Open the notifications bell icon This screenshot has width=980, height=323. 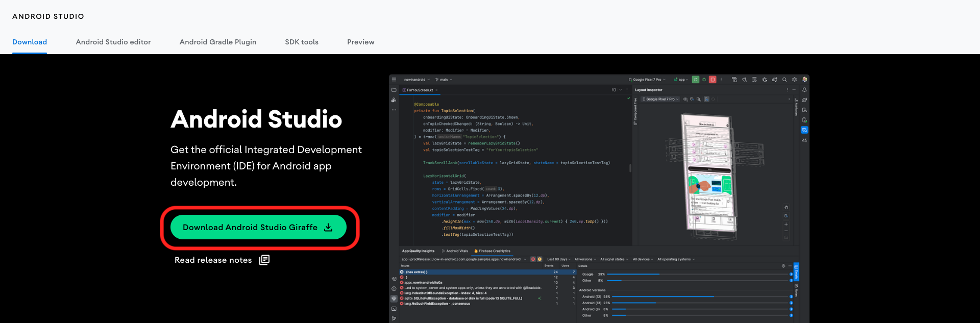[x=804, y=90]
